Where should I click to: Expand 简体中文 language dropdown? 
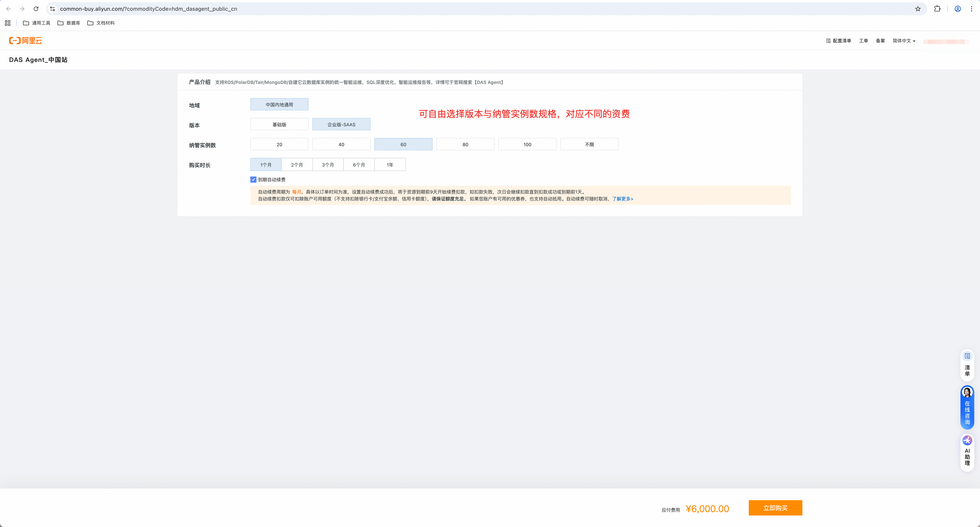click(903, 41)
